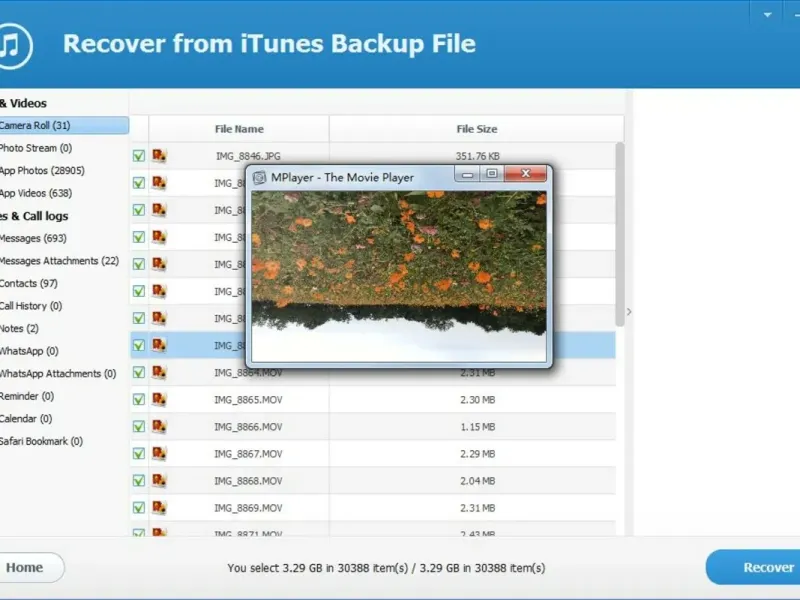This screenshot has height=600, width=800.
Task: Select Messages (693) in sidebar
Action: click(33, 238)
